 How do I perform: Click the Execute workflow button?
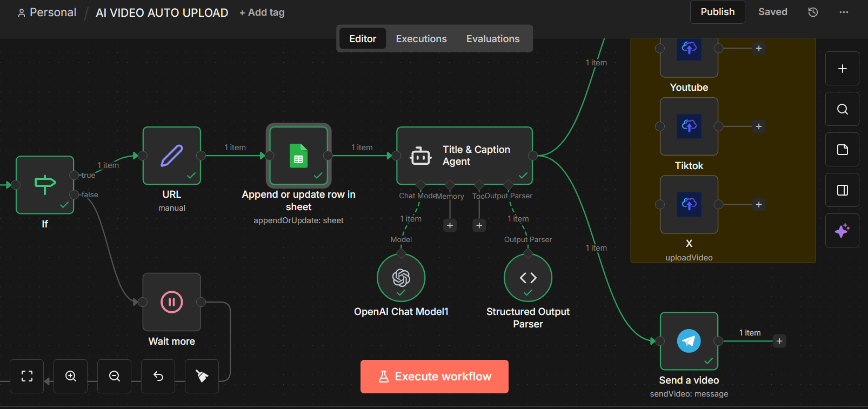(x=434, y=377)
